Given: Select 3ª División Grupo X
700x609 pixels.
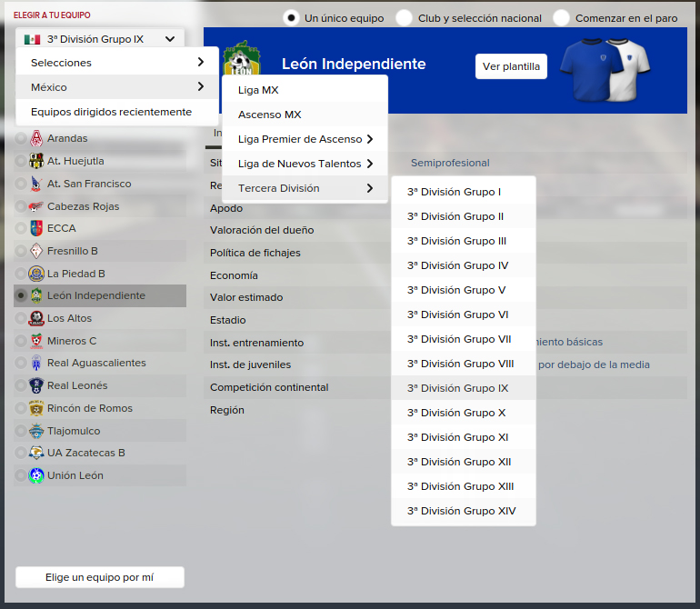Looking at the screenshot, I should (464, 413).
